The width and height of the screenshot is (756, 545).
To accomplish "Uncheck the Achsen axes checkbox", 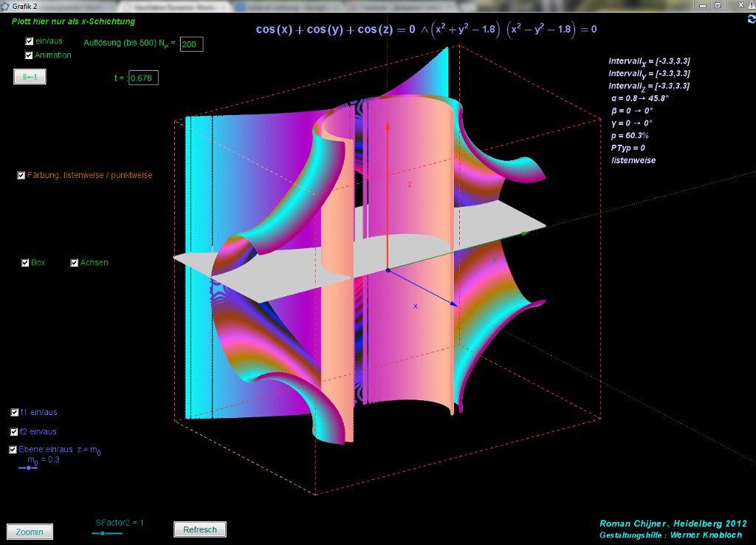I will click(x=75, y=263).
